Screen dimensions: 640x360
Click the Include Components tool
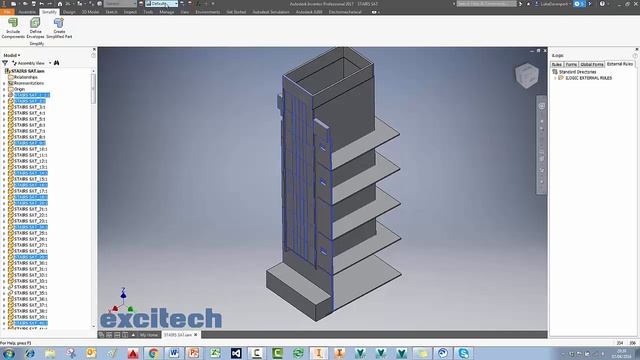point(13,29)
